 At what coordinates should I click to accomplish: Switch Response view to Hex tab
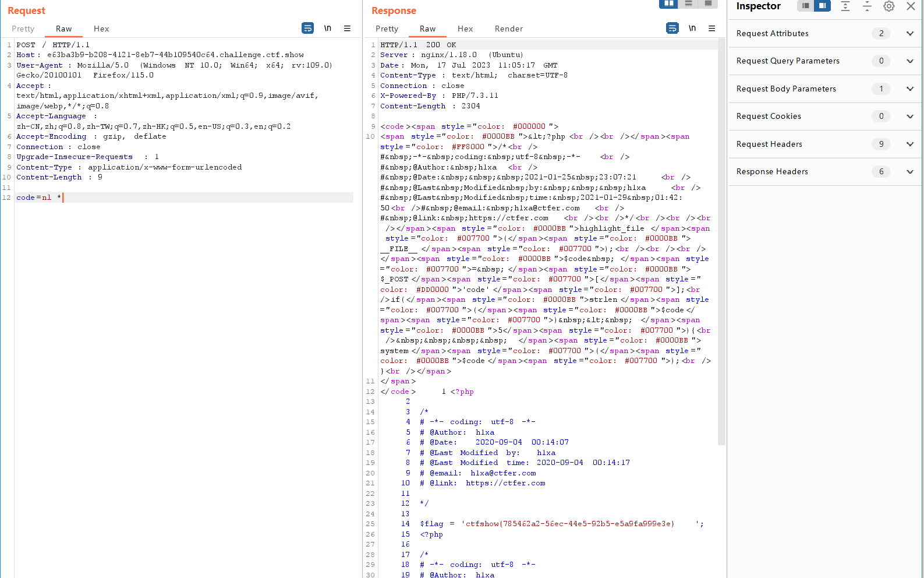tap(465, 29)
